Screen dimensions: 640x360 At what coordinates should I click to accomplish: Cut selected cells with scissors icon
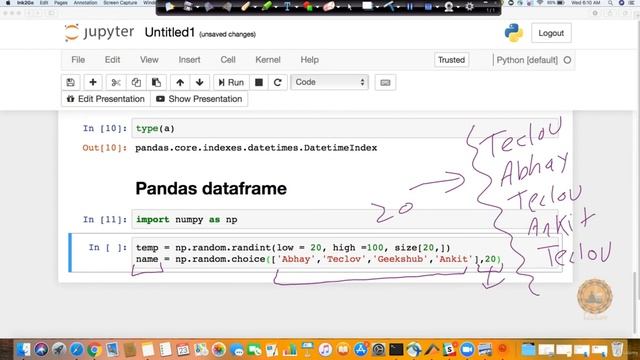coord(116,82)
